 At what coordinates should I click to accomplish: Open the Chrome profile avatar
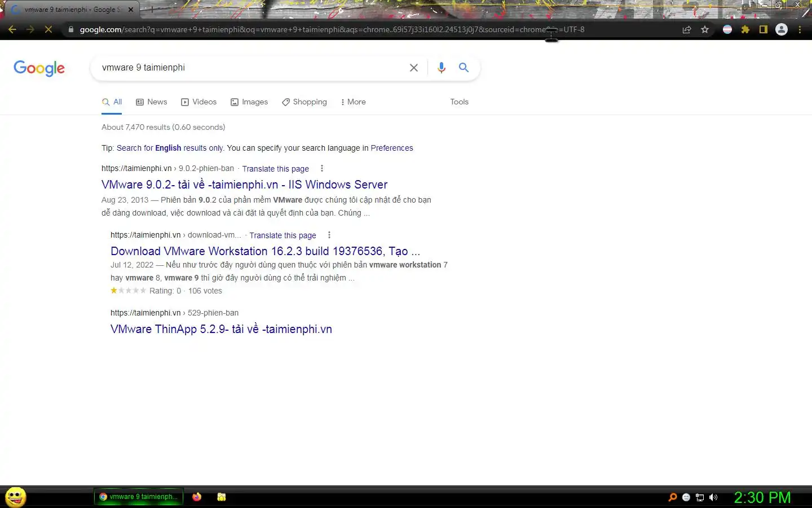[782, 29]
